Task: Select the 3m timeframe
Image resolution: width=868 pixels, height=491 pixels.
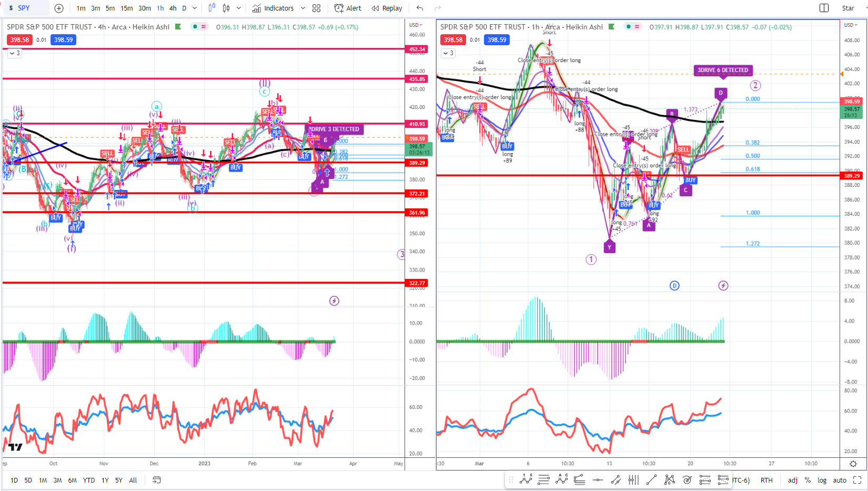Action: point(95,8)
